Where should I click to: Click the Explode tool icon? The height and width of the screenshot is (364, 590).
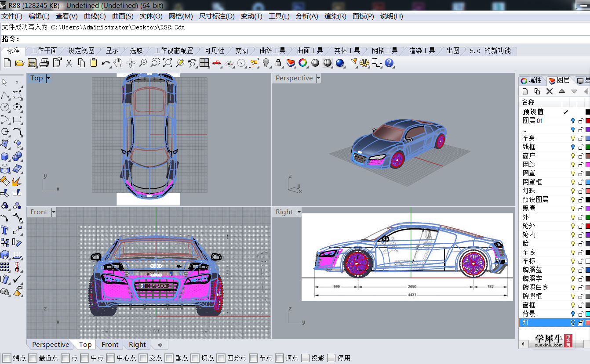point(17,181)
